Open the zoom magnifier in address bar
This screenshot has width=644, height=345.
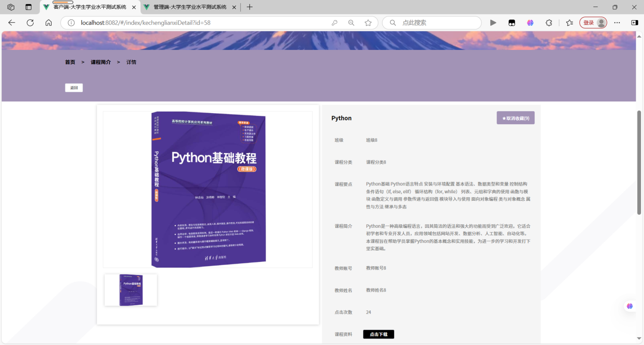(x=351, y=23)
